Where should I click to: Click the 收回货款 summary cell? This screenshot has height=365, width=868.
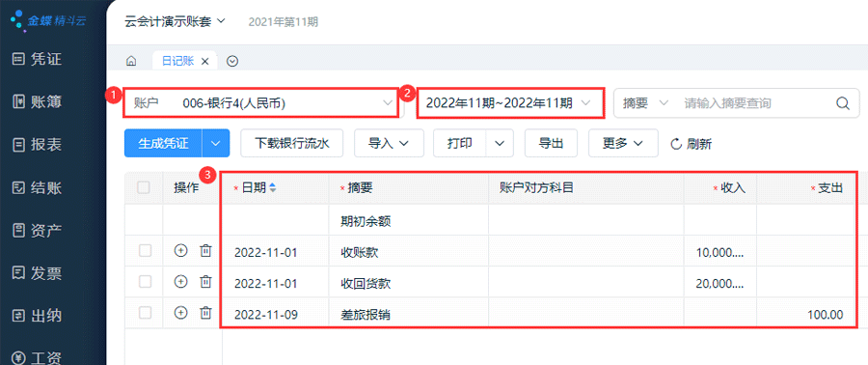pos(409,283)
